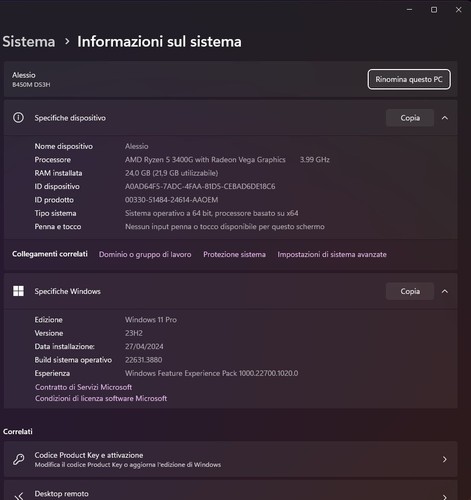Screen dimensions: 471x500
Task: Open the Desktop remoto settings row
Action: 231,490
